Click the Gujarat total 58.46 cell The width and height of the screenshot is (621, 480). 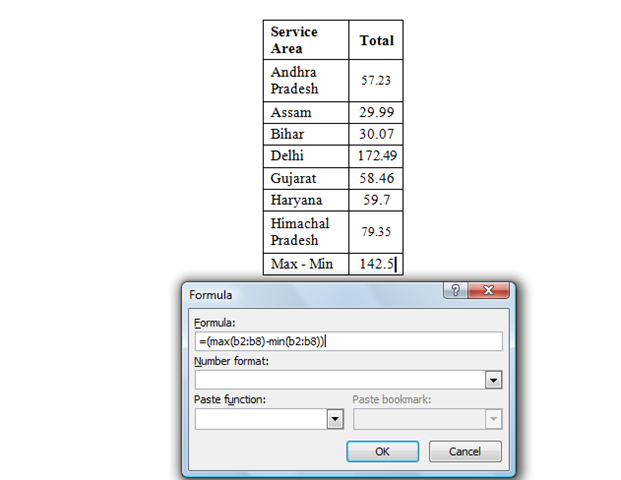click(376, 178)
